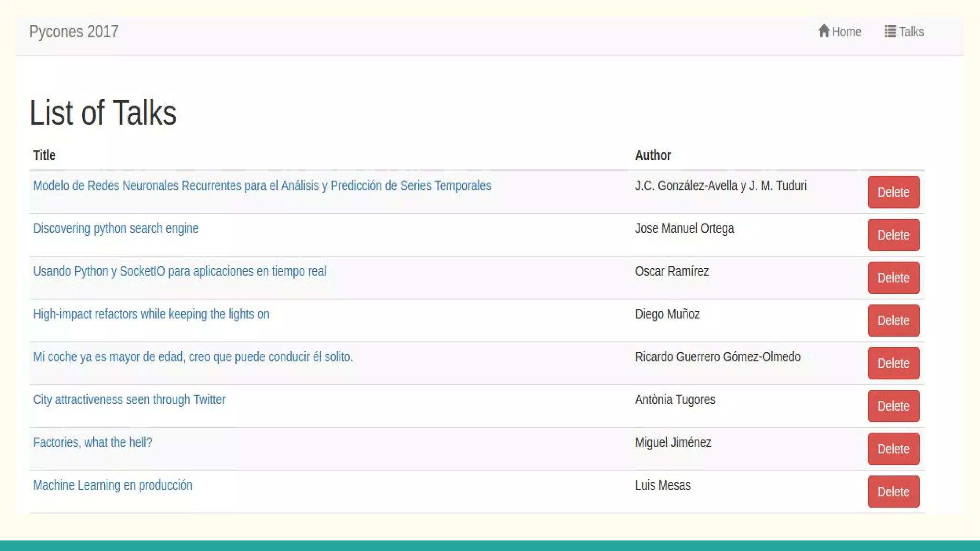
Task: Delete Oscar Ramírez's talk
Action: 893,278
